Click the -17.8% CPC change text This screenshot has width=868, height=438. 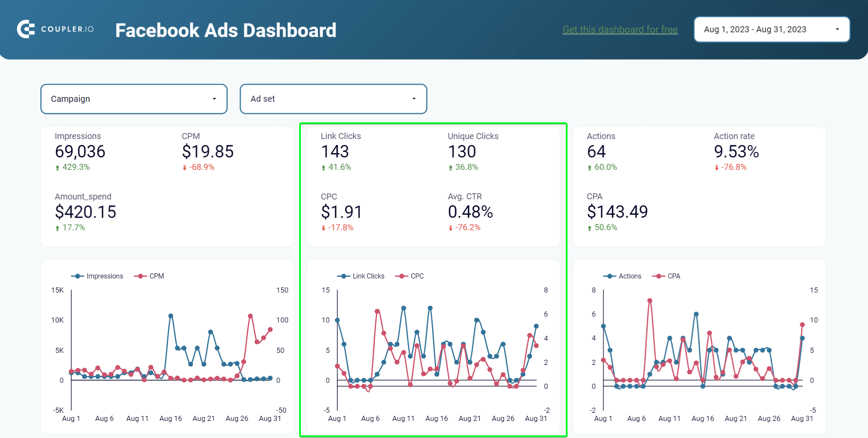[341, 228]
